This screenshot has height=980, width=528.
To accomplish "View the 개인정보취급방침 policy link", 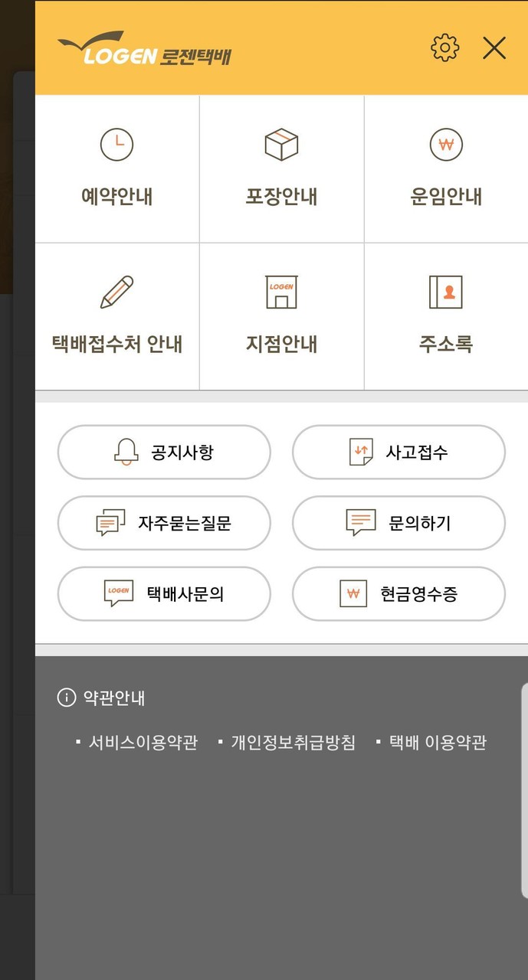I will click(292, 742).
